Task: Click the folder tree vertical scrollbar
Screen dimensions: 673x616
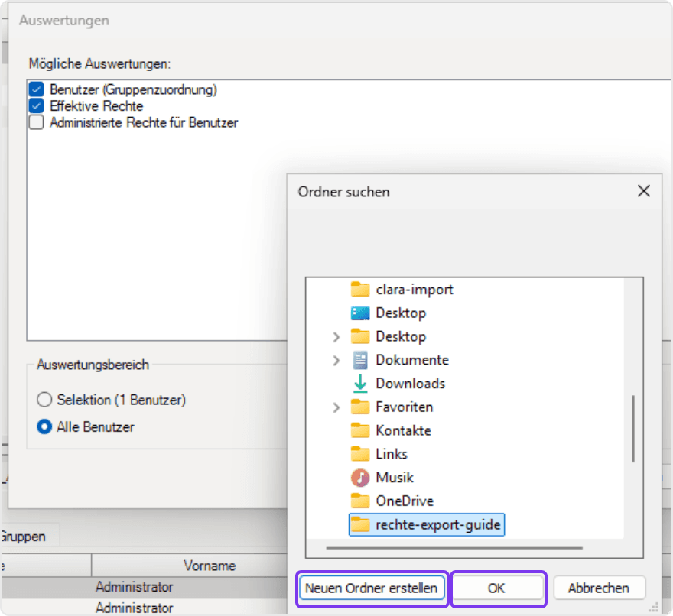Action: [x=633, y=429]
